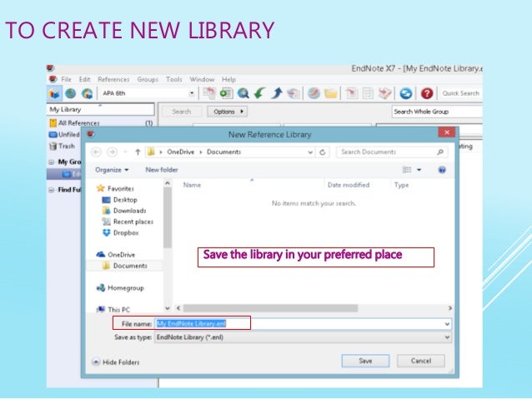Image resolution: width=532 pixels, height=399 pixels.
Task: Click the Forward arrow in the save dialog
Action: (112, 152)
